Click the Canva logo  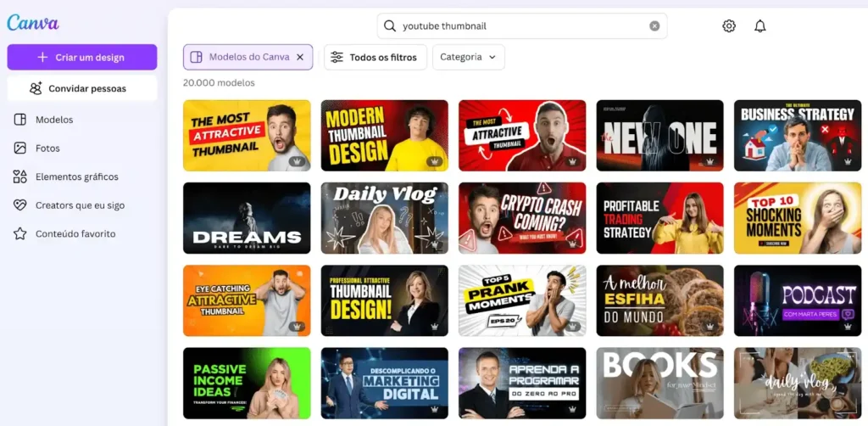point(33,23)
